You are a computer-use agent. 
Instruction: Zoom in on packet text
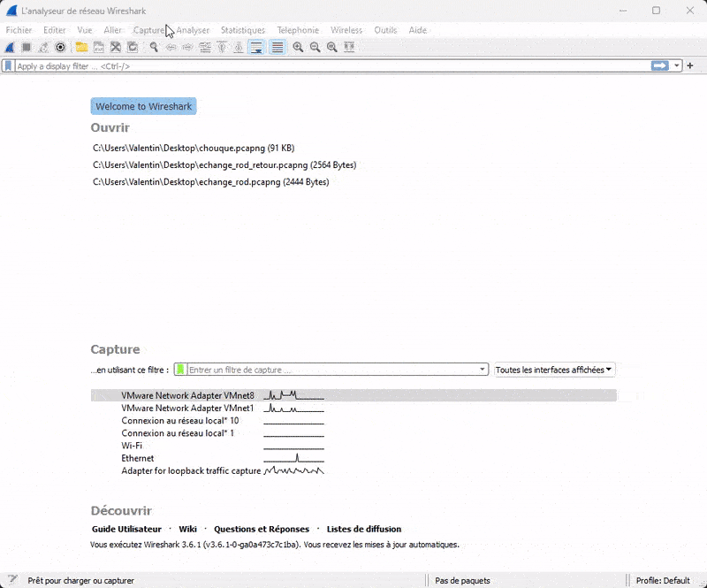click(x=298, y=47)
